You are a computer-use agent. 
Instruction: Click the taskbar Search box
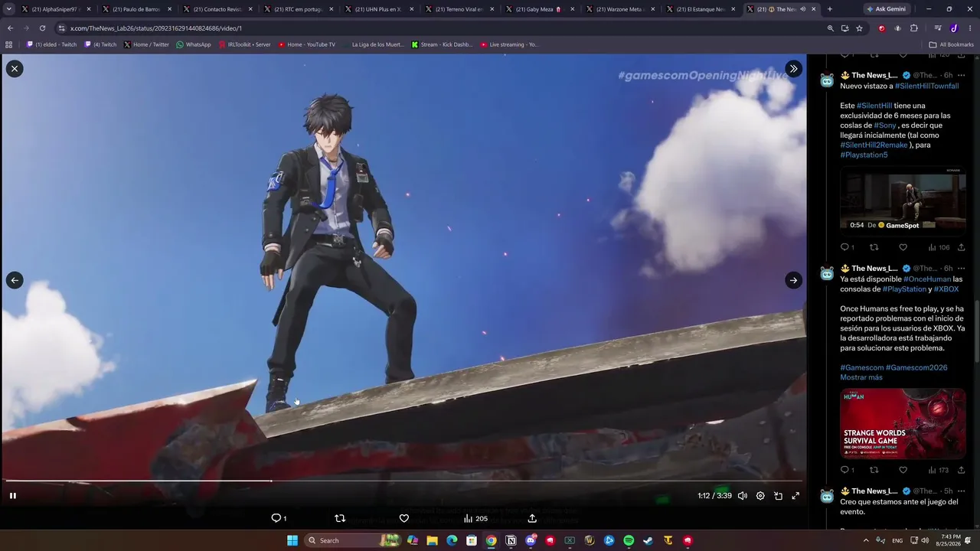352,540
